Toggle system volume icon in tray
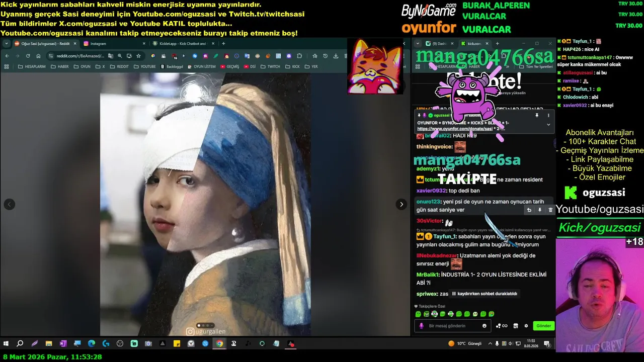This screenshot has height=362, width=644. (511, 344)
